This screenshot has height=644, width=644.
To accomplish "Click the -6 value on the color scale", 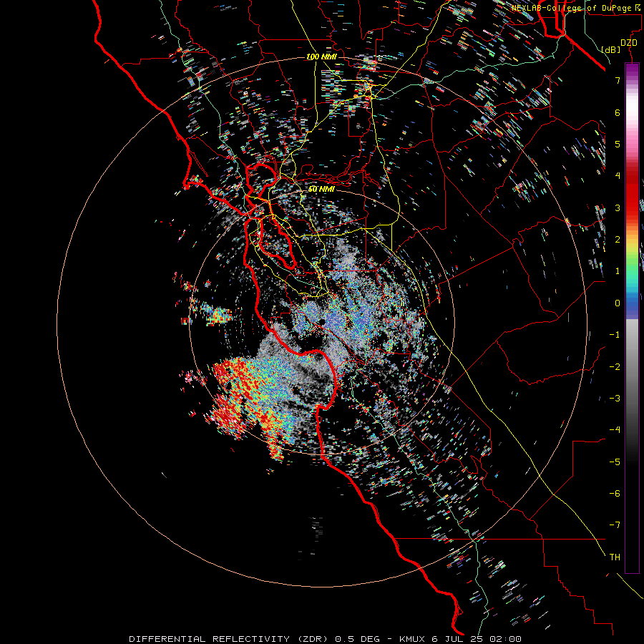I will (x=615, y=494).
